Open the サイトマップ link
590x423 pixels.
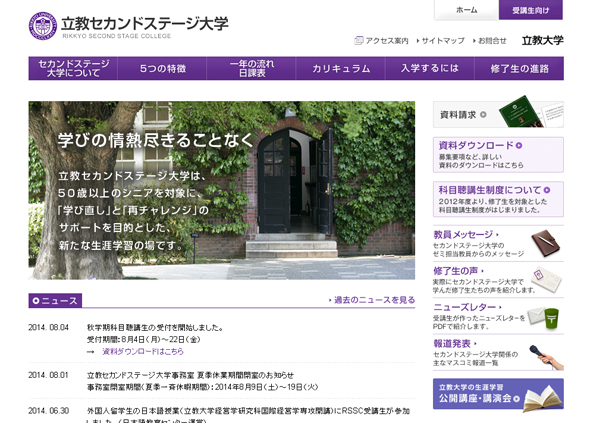point(443,41)
